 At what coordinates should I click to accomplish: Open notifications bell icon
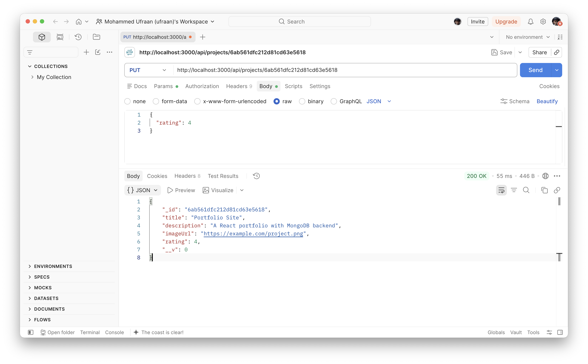point(530,22)
